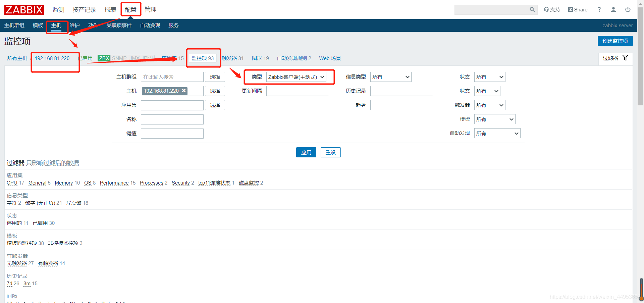Click the 重设 filter button
This screenshot has width=644, height=303.
click(x=331, y=152)
